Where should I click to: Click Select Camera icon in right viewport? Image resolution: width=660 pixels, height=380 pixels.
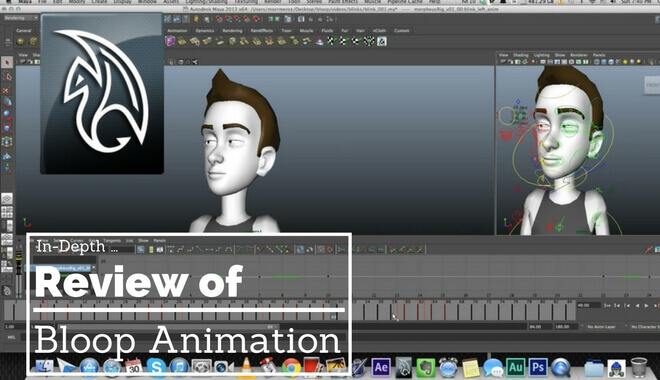[x=503, y=62]
